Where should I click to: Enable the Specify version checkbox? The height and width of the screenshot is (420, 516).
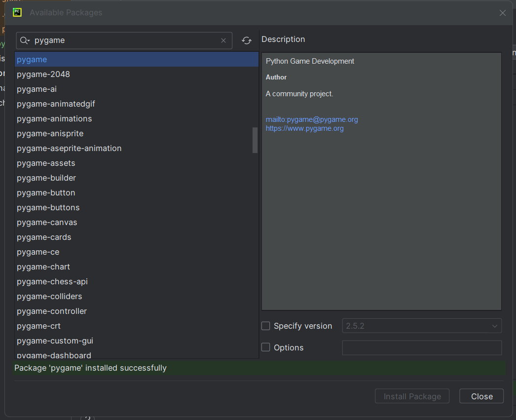click(265, 326)
